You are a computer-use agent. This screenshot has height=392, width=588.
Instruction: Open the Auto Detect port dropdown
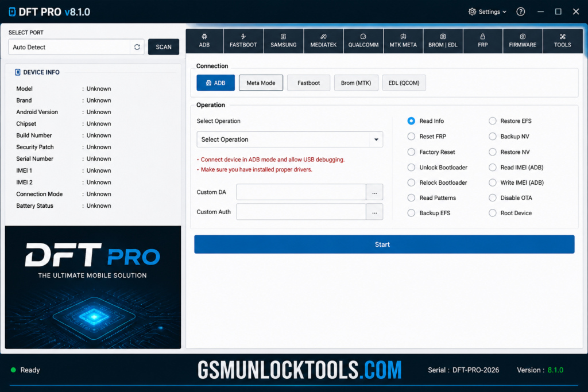pyautogui.click(x=76, y=47)
